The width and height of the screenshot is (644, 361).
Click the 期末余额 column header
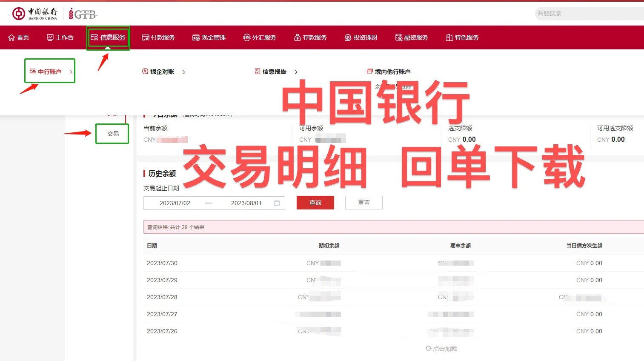click(x=461, y=246)
